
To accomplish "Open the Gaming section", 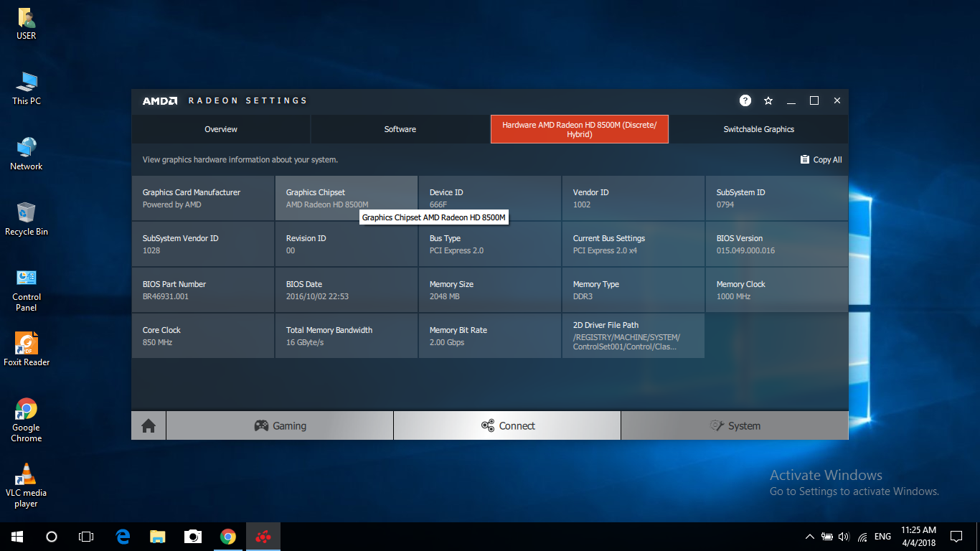I will [279, 425].
